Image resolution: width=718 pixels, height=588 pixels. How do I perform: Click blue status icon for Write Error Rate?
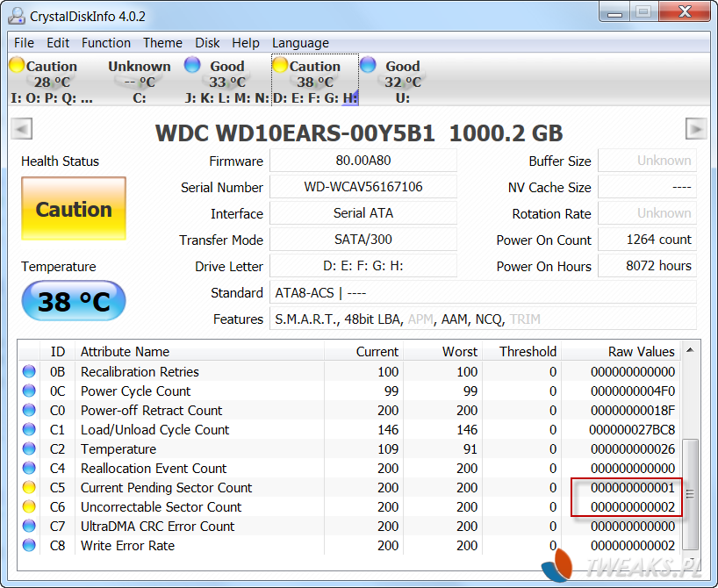pos(29,545)
